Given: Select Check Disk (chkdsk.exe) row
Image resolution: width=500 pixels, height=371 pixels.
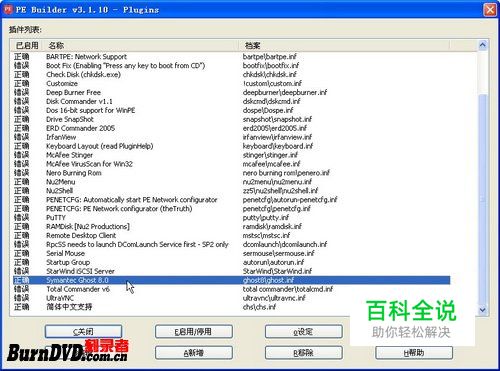Looking at the screenshot, I should tap(232, 75).
